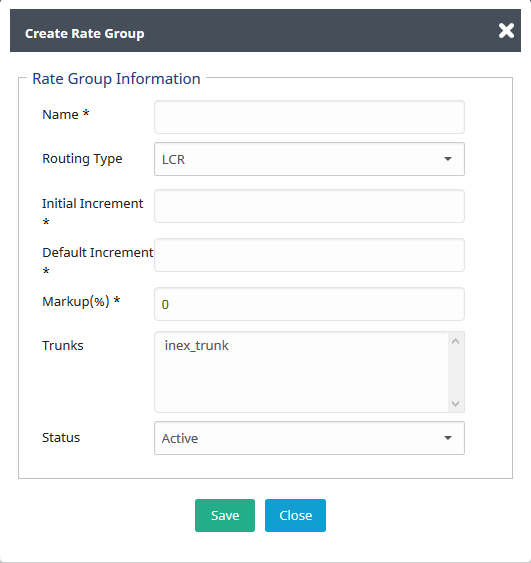The height and width of the screenshot is (563, 531).
Task: Click the Trunks list scroll-down arrow
Action: (456, 404)
